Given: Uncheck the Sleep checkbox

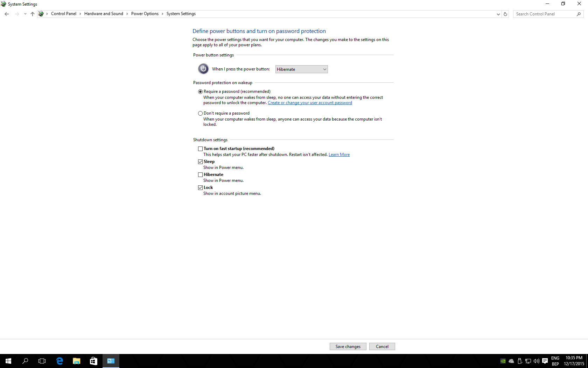Looking at the screenshot, I should coord(200,162).
